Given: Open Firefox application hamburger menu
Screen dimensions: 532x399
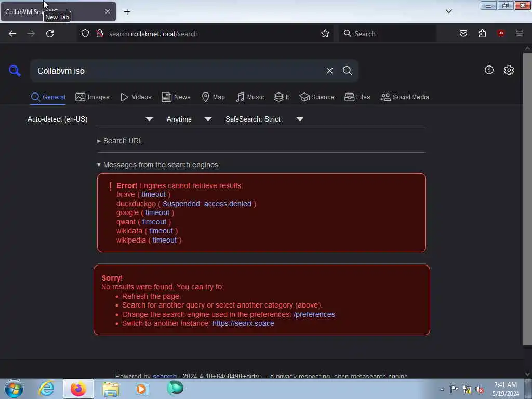Looking at the screenshot, I should tap(520, 33).
